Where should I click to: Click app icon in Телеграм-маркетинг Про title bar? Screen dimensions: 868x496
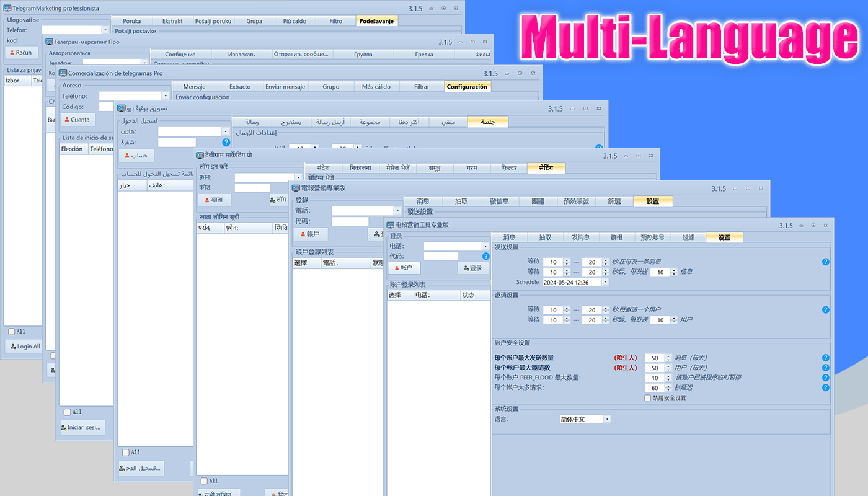point(49,42)
